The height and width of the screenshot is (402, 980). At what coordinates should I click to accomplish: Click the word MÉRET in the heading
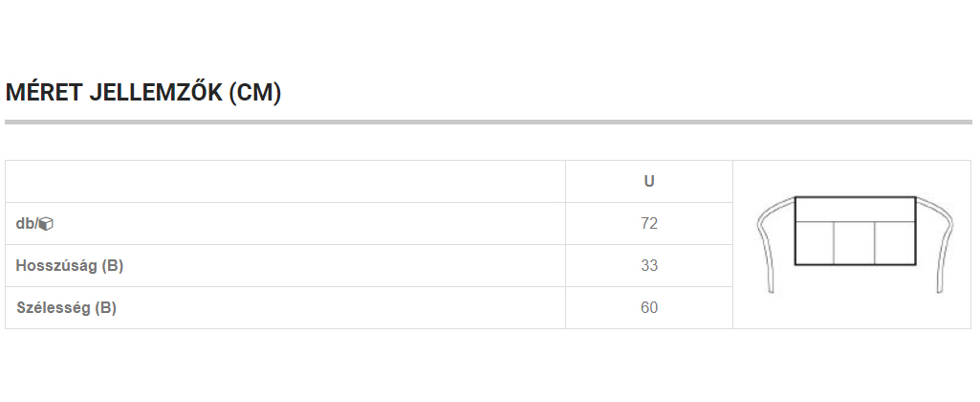pos(42,93)
